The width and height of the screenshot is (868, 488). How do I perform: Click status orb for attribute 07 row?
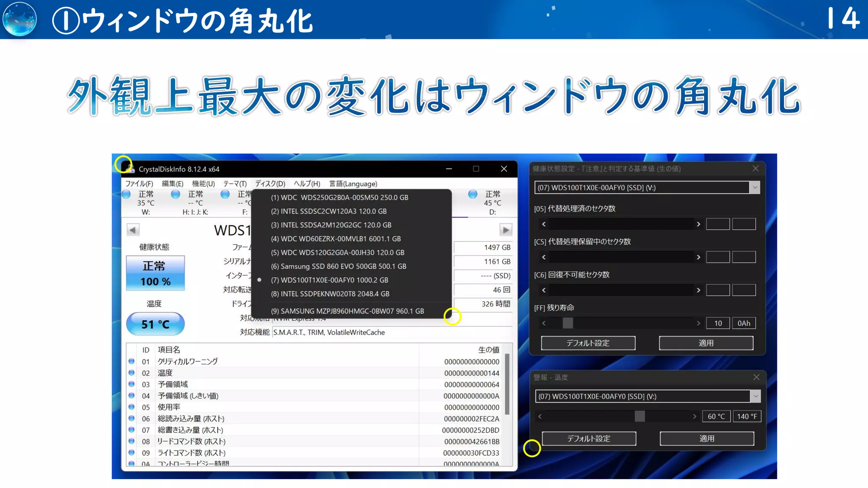(132, 430)
